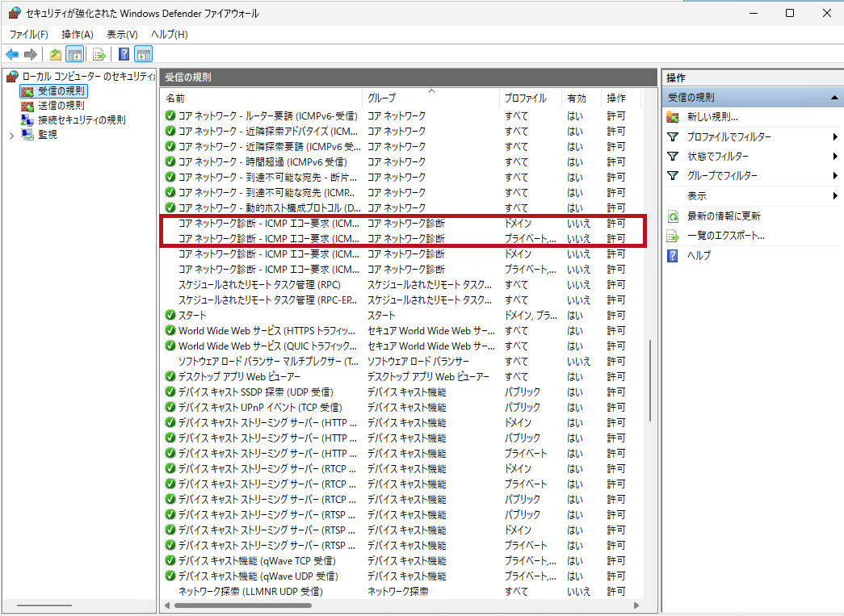Image resolution: width=844 pixels, height=616 pixels.
Task: Click green check of ルーター要請 (ICMPv6-受信) rule
Action: click(x=170, y=115)
